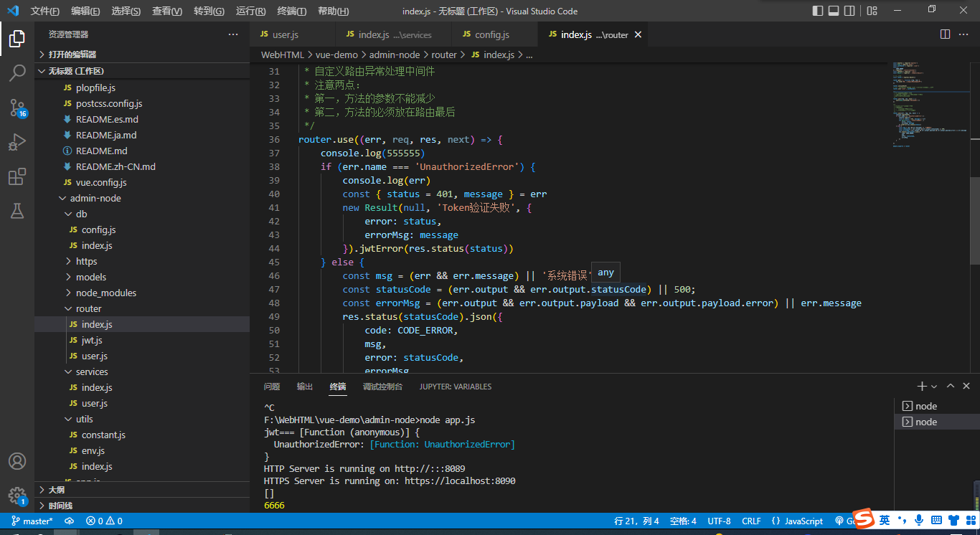Expand the https folder
The width and height of the screenshot is (980, 535).
[x=142, y=261]
